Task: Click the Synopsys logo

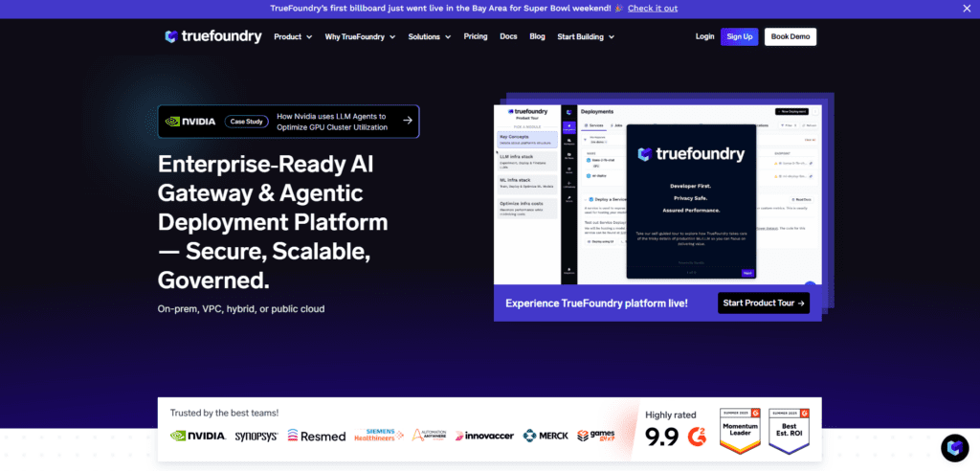Action: coord(256,436)
